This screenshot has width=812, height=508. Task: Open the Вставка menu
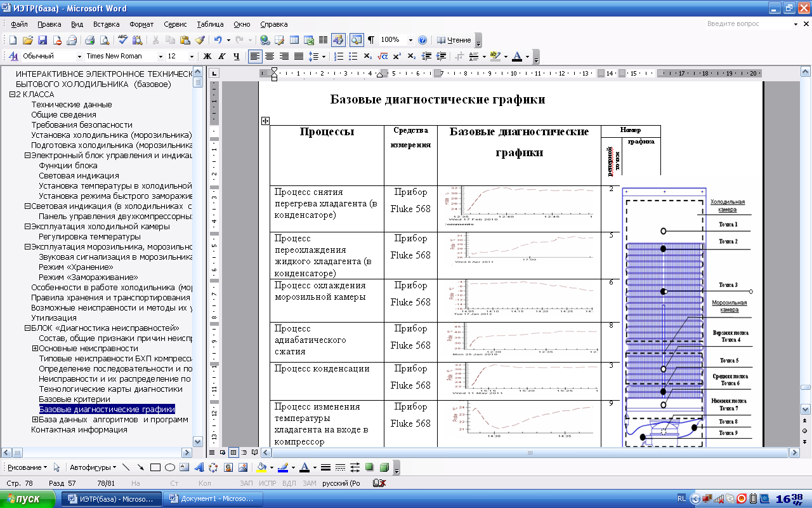tap(106, 24)
